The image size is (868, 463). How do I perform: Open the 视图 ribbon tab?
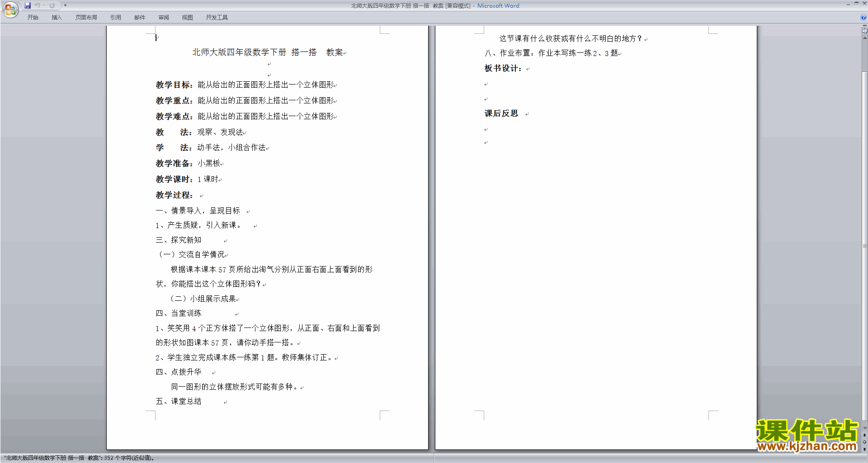[188, 17]
